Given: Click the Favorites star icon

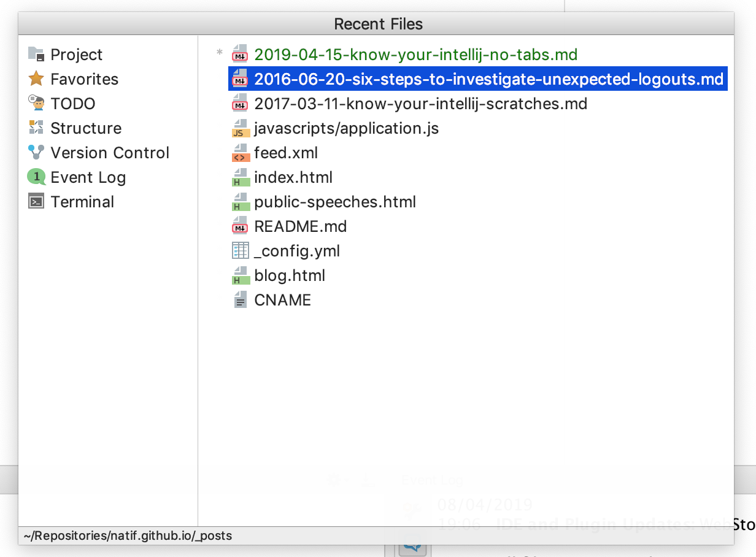Looking at the screenshot, I should [37, 79].
